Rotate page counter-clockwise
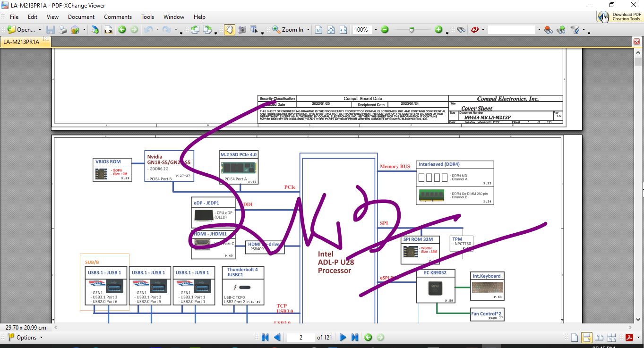644x348 pixels. tap(195, 30)
